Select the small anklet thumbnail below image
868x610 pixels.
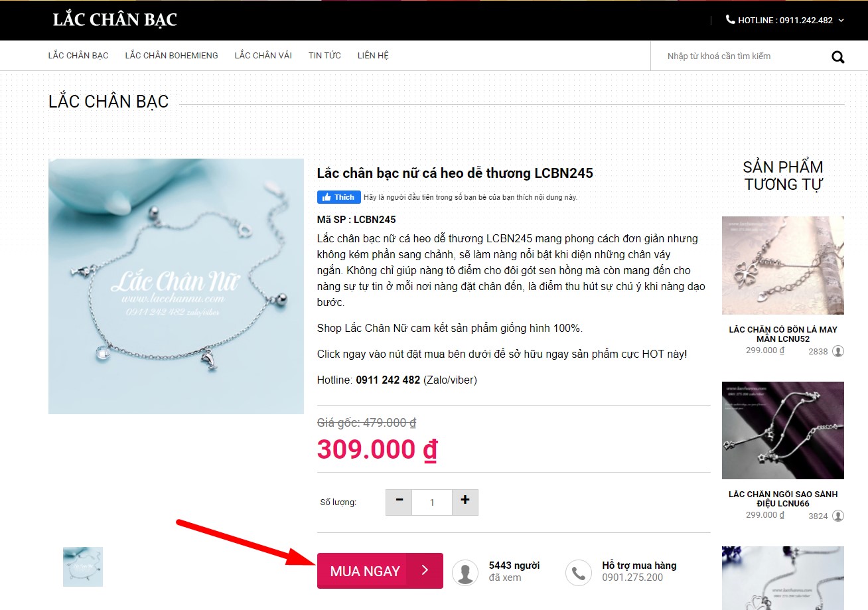[x=83, y=567]
